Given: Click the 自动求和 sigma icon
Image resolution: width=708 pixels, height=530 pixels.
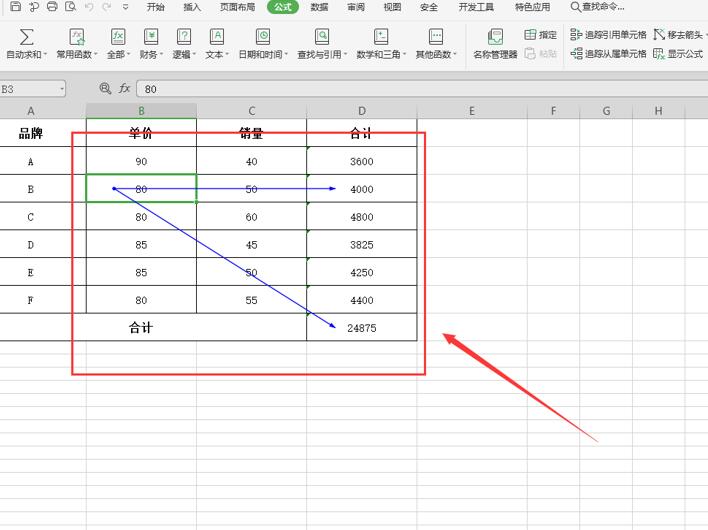Looking at the screenshot, I should (x=26, y=37).
